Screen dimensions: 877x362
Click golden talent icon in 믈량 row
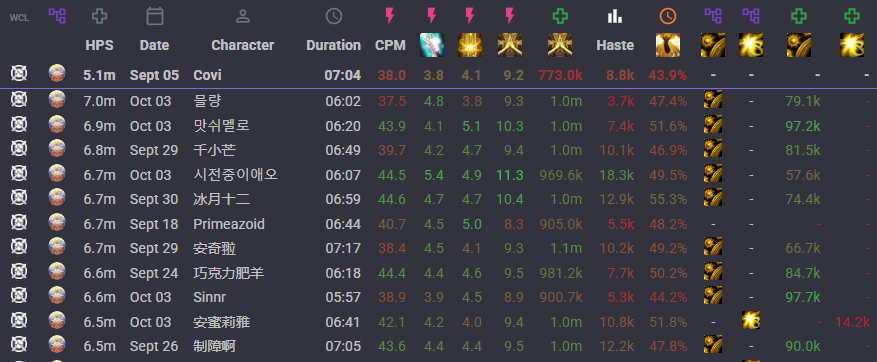coord(713,100)
